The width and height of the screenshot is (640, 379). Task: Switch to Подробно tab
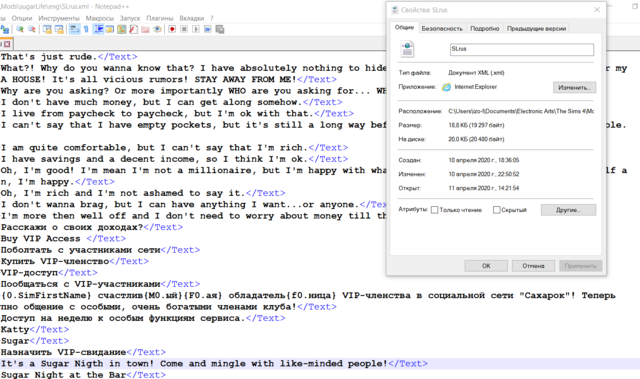(x=484, y=29)
